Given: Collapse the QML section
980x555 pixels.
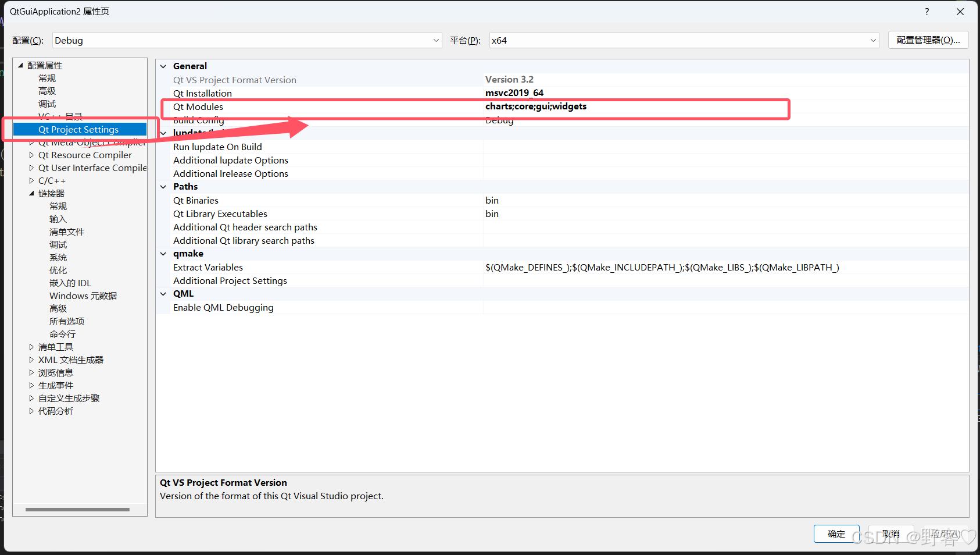Looking at the screenshot, I should (163, 293).
